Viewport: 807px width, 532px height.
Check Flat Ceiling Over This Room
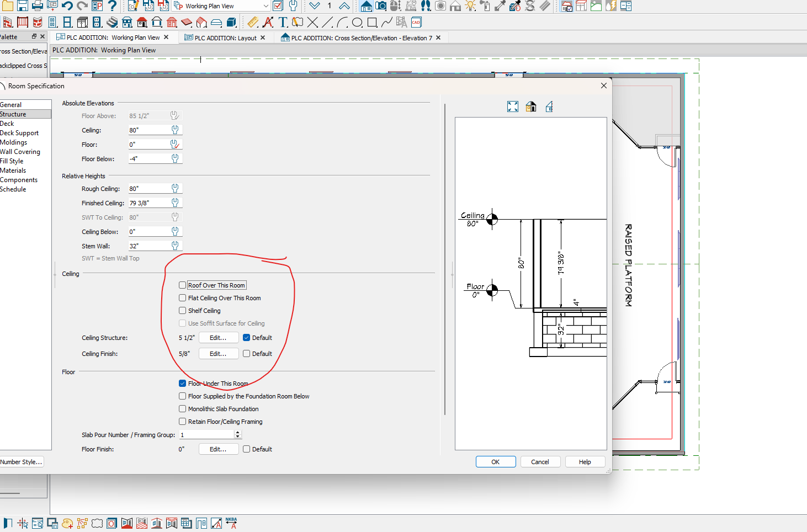point(183,298)
